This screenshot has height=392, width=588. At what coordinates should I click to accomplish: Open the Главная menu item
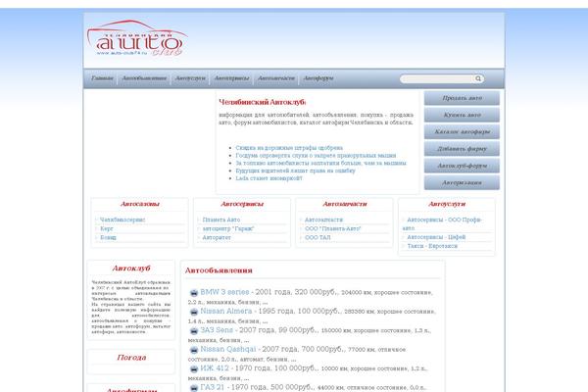pos(102,78)
